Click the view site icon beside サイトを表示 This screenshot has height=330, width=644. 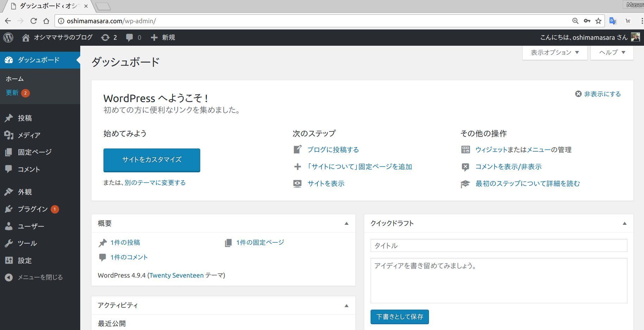coord(297,184)
